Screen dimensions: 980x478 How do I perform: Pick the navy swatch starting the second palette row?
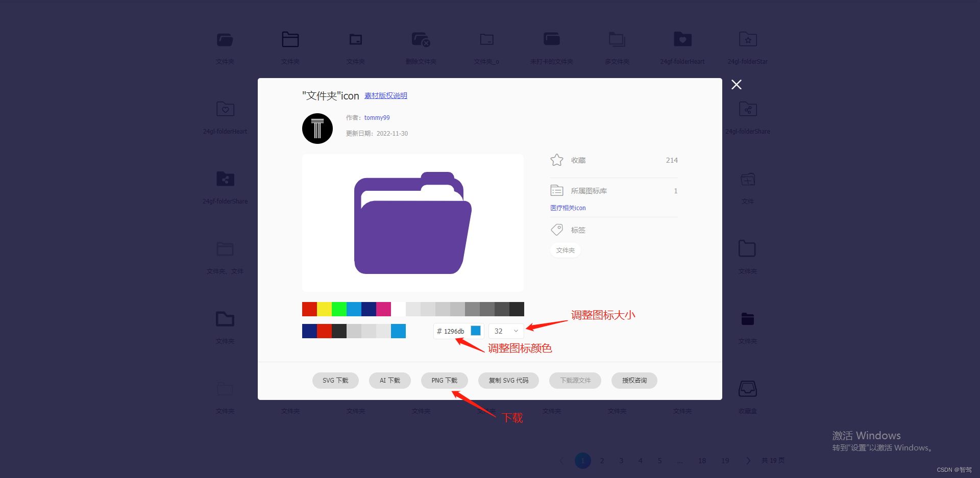(309, 331)
